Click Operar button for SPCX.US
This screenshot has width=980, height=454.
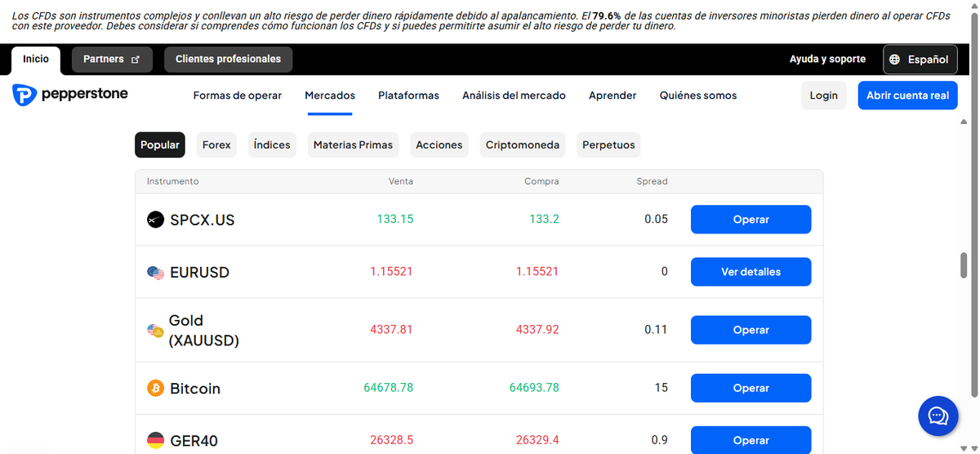pyautogui.click(x=751, y=220)
